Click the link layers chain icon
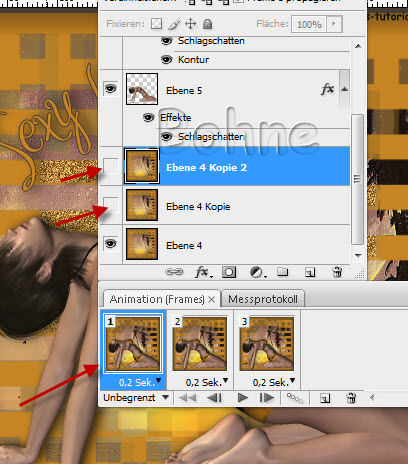This screenshot has height=464, width=408. (x=174, y=272)
